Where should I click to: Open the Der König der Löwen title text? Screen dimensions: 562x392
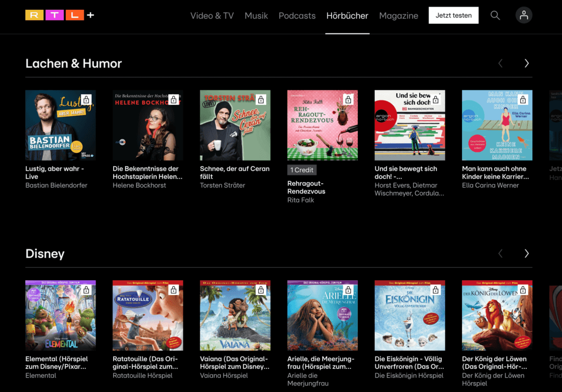tap(494, 362)
